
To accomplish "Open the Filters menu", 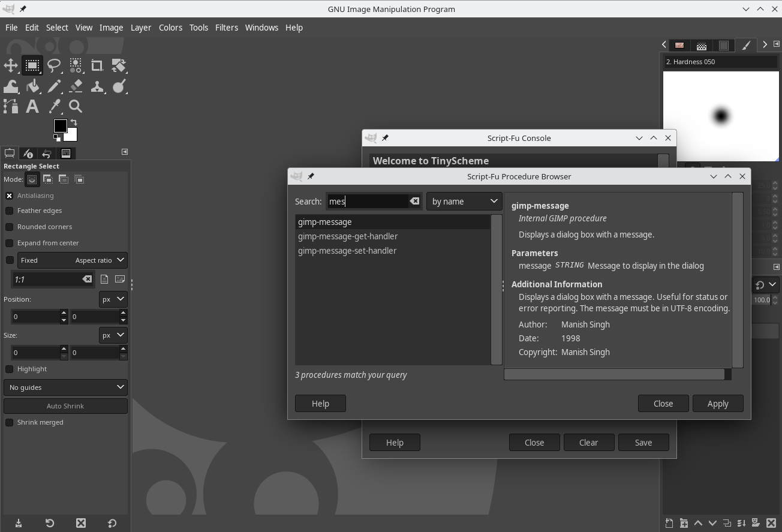I will (226, 28).
